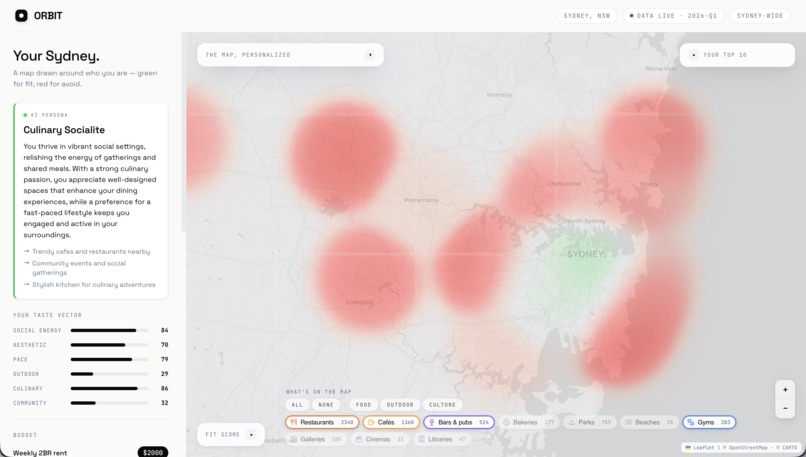
Task: Click the Libraries book icon
Action: coord(422,439)
